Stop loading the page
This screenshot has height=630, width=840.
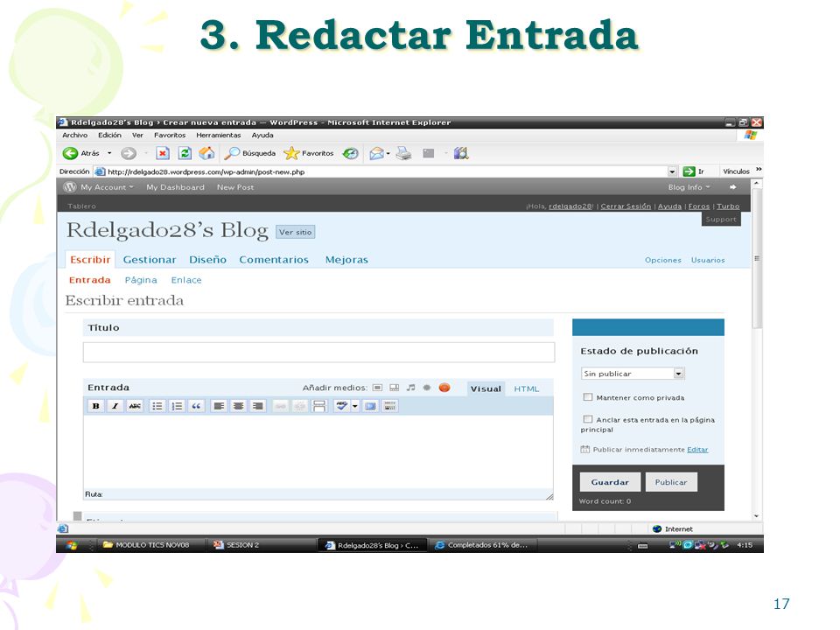click(x=163, y=153)
